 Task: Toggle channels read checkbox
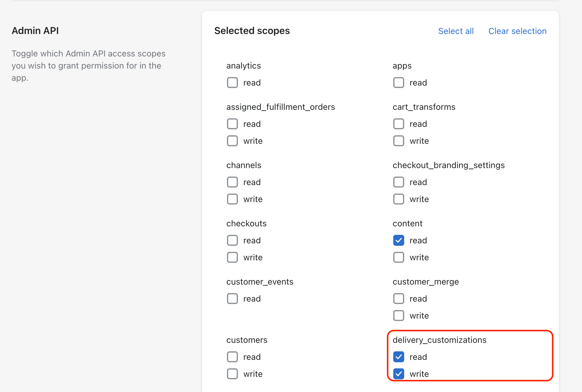click(x=232, y=182)
